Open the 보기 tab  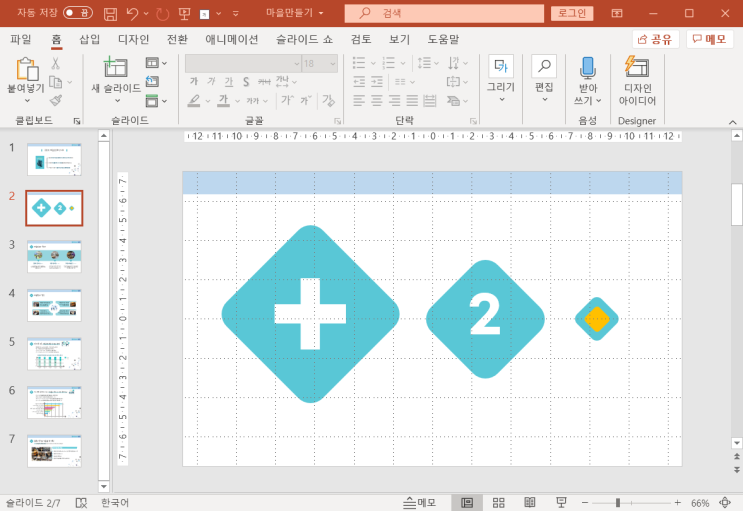click(399, 39)
